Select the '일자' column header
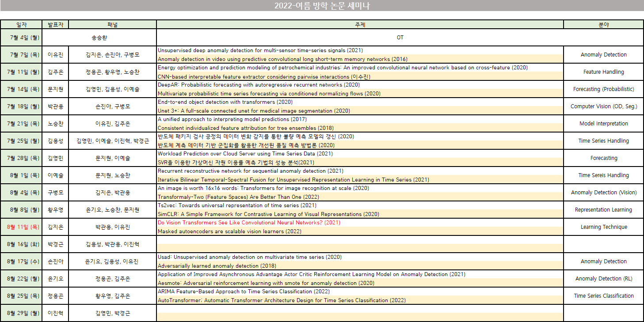 click(21, 25)
